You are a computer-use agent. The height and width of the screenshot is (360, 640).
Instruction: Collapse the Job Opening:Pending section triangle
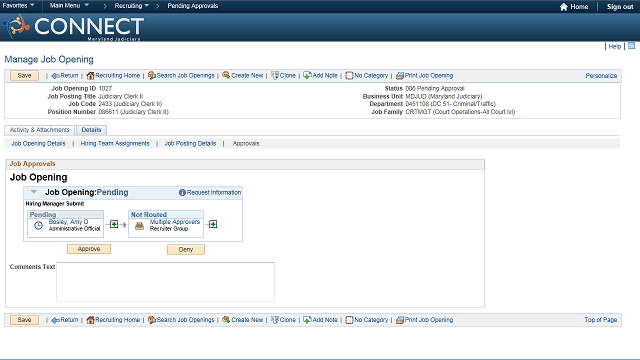click(34, 192)
